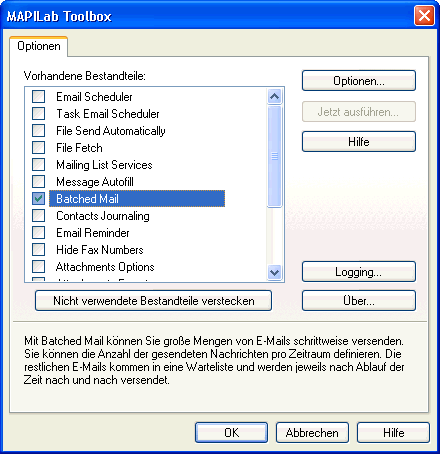This screenshot has height=454, width=440.
Task: Select the Optionen tab
Action: 39,46
